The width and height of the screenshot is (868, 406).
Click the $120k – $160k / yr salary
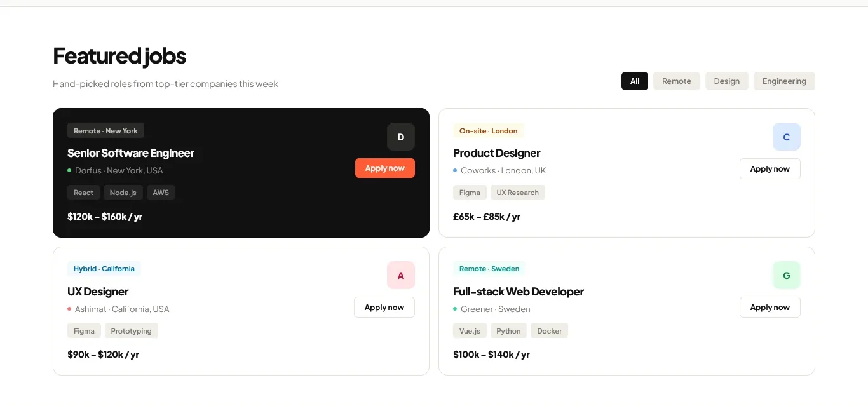point(105,217)
